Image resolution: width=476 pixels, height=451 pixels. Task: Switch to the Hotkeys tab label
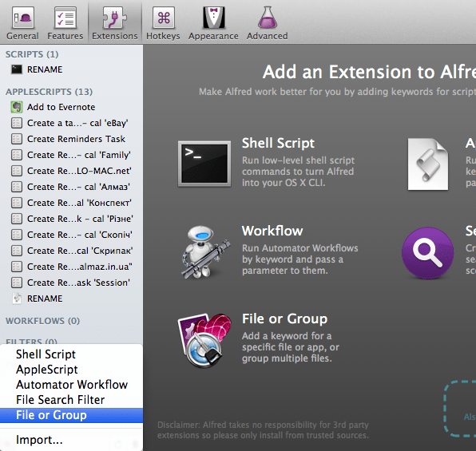coord(163,36)
